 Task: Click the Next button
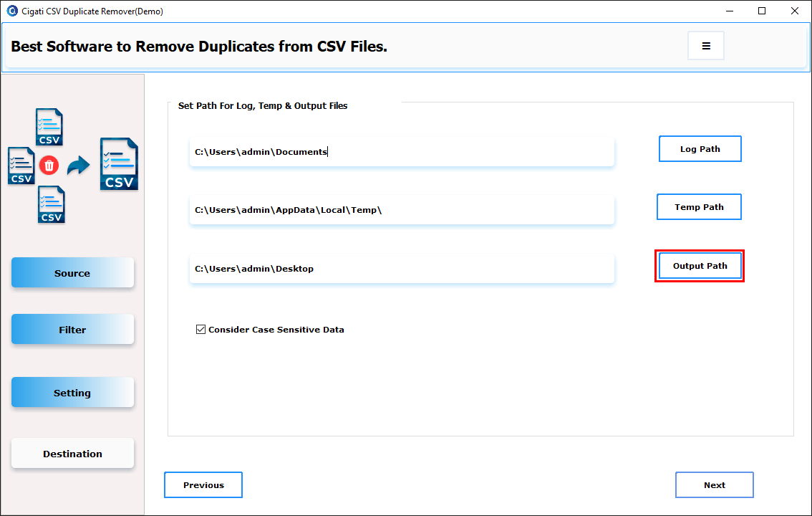pos(715,485)
